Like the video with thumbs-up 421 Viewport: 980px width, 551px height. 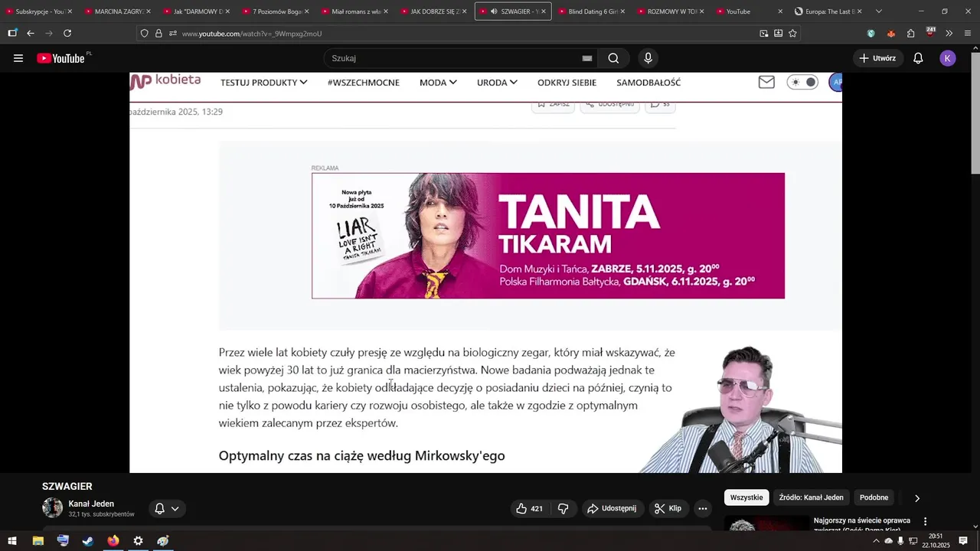[x=530, y=508]
